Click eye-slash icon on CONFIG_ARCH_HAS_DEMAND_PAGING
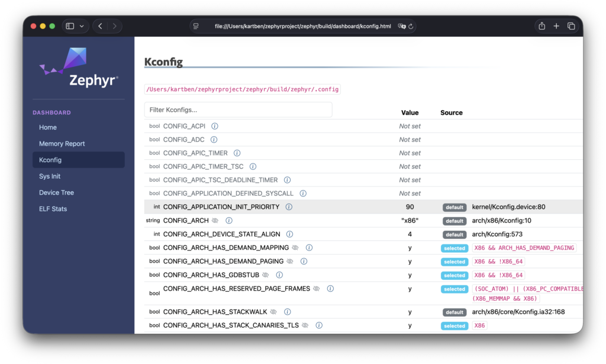This screenshot has height=364, width=606. coord(290,261)
